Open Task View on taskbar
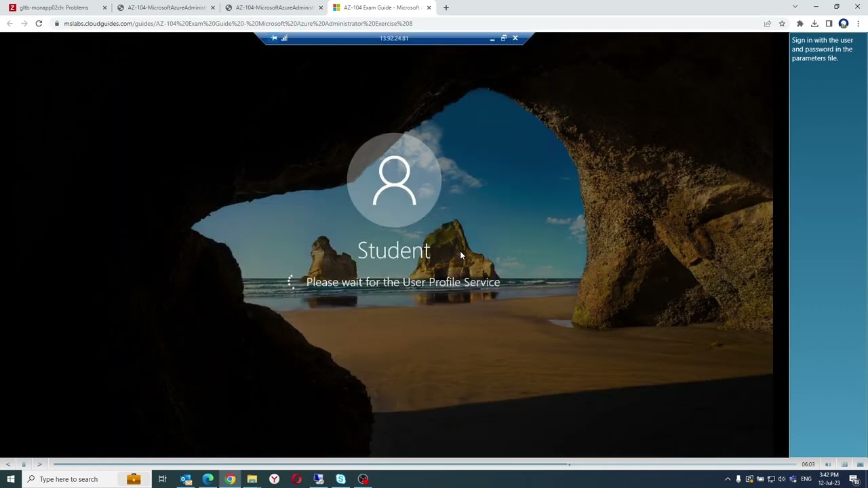 coord(163,479)
